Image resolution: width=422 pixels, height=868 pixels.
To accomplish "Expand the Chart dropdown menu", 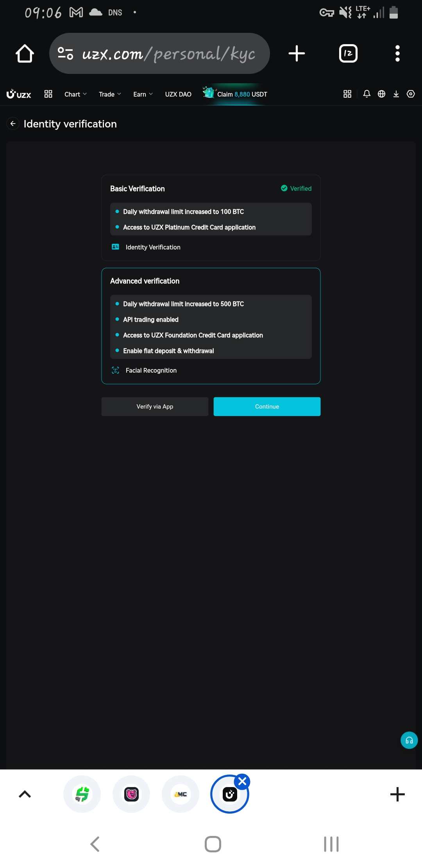I will click(75, 94).
